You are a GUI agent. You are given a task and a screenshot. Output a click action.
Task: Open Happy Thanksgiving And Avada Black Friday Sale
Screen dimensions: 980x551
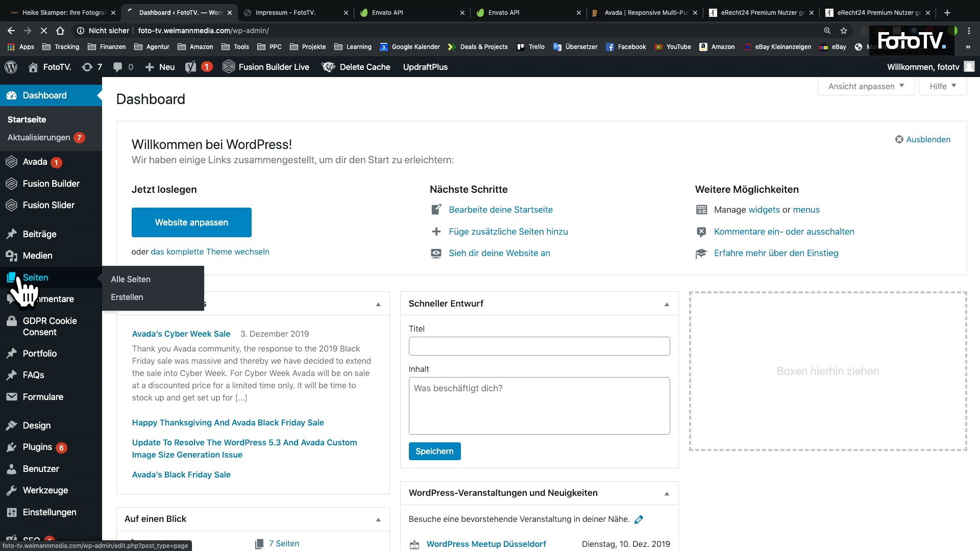click(x=228, y=422)
